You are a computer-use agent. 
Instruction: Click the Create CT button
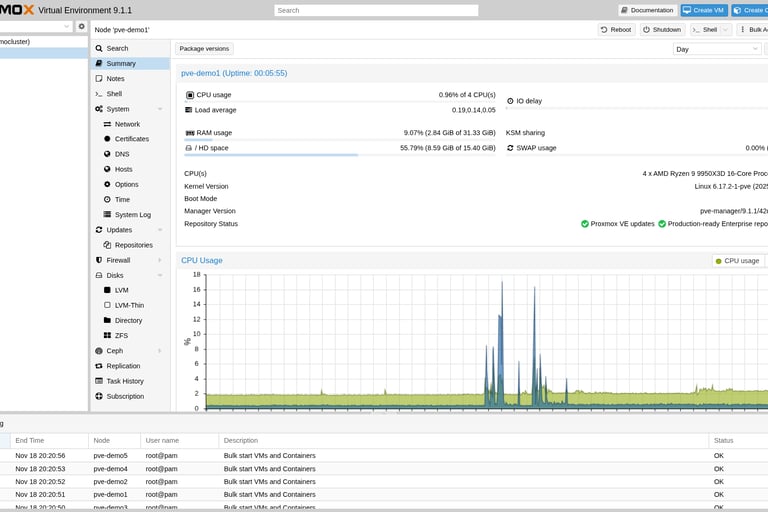coord(749,10)
